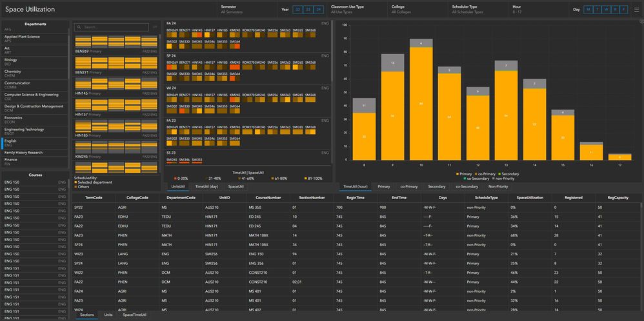Open the College filter dropdown
This screenshot has width=644, height=321.
(418, 10)
